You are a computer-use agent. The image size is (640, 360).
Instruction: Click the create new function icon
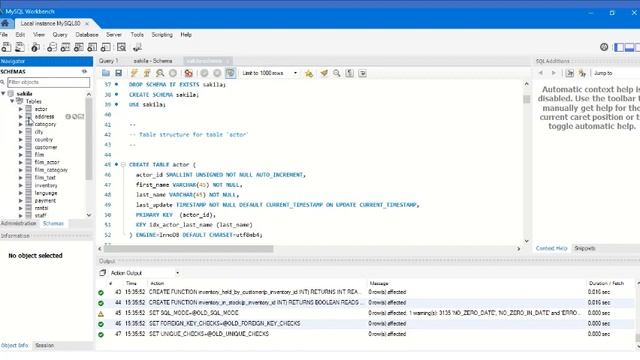(x=106, y=47)
